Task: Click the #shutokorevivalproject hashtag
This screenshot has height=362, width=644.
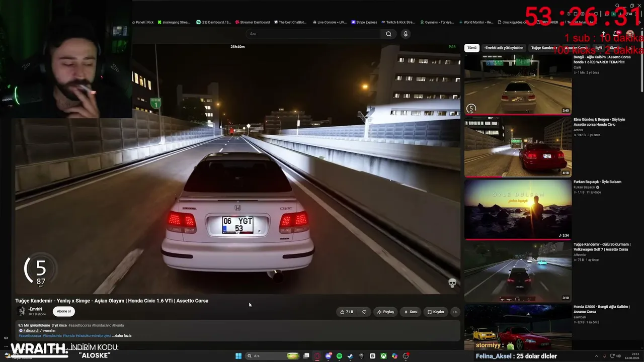Action: click(94, 336)
